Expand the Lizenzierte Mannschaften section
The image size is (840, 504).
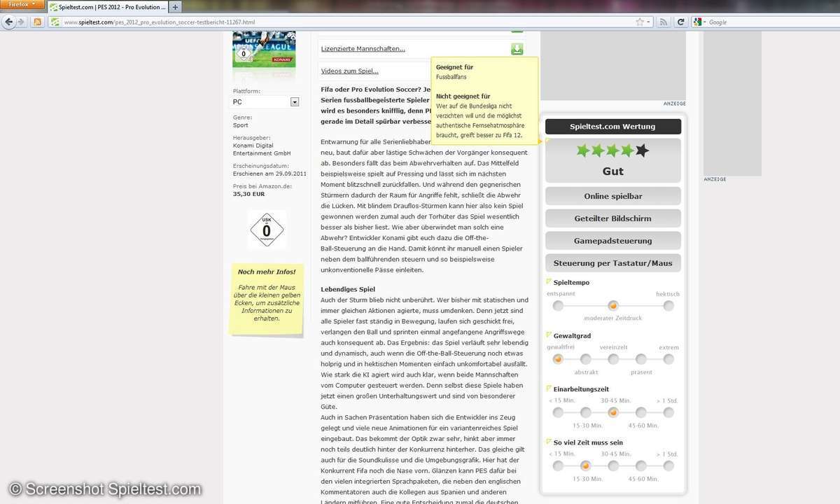[x=363, y=49]
